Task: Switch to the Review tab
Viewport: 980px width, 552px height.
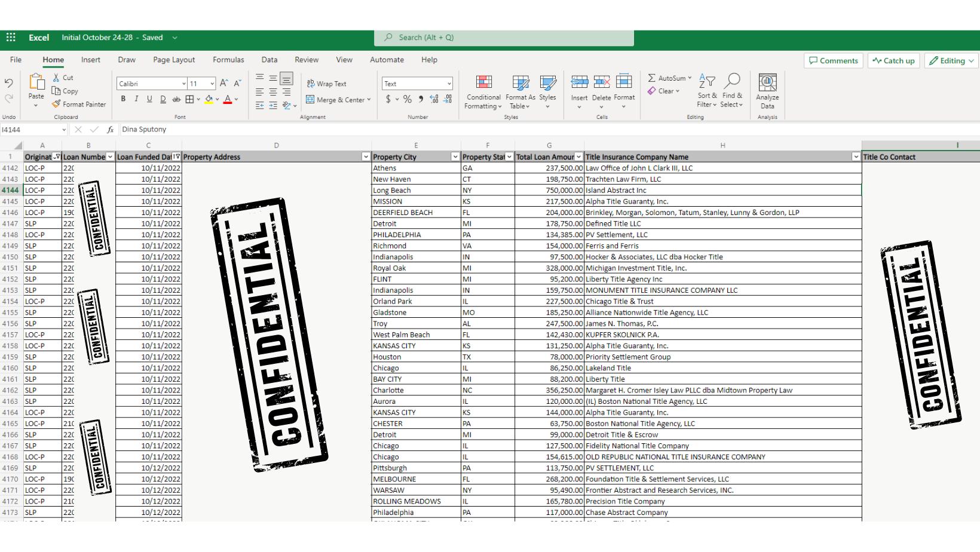Action: 307,60
